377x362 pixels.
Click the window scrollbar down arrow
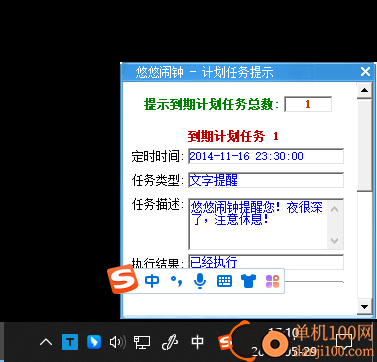coord(365,306)
